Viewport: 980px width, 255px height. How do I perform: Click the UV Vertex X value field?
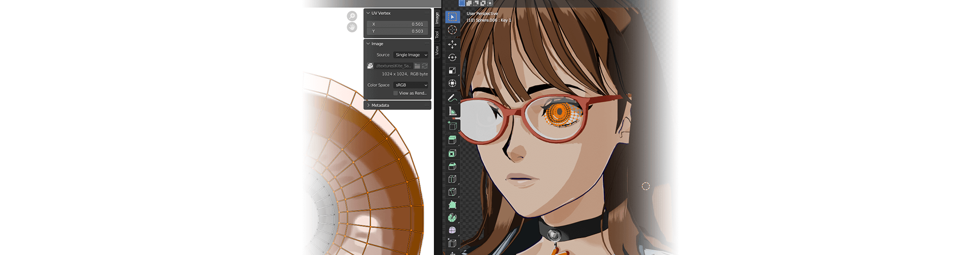tap(397, 24)
